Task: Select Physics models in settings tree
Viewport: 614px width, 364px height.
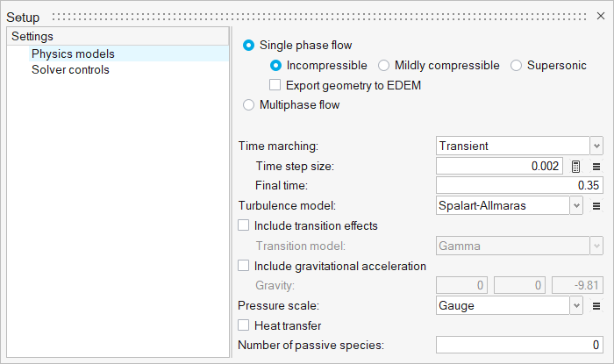Action: tap(73, 54)
